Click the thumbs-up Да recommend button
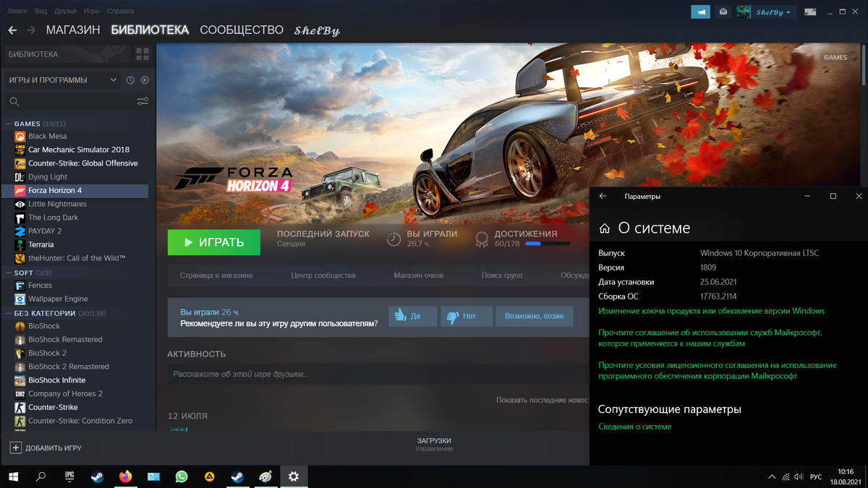868x488 pixels. coord(413,316)
